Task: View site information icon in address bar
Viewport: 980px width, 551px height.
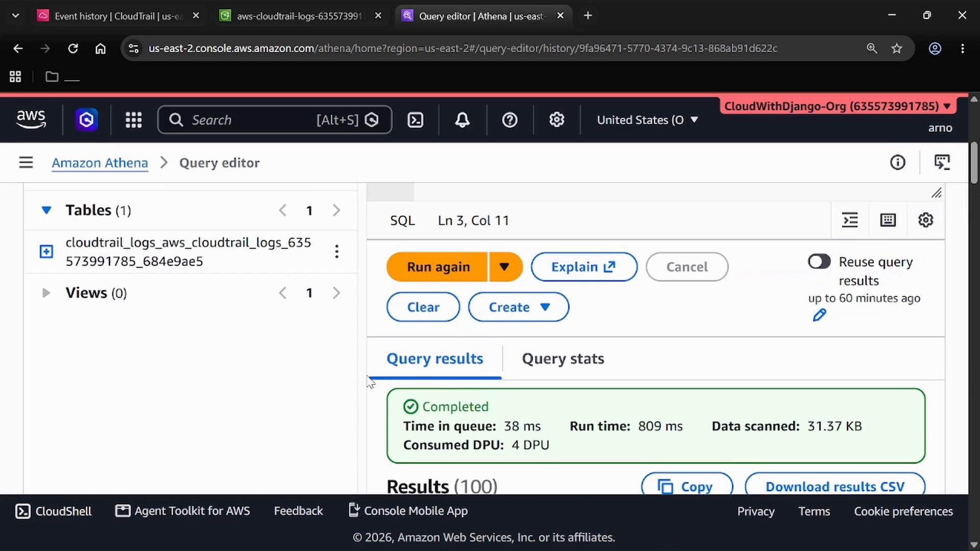Action: tap(133, 48)
